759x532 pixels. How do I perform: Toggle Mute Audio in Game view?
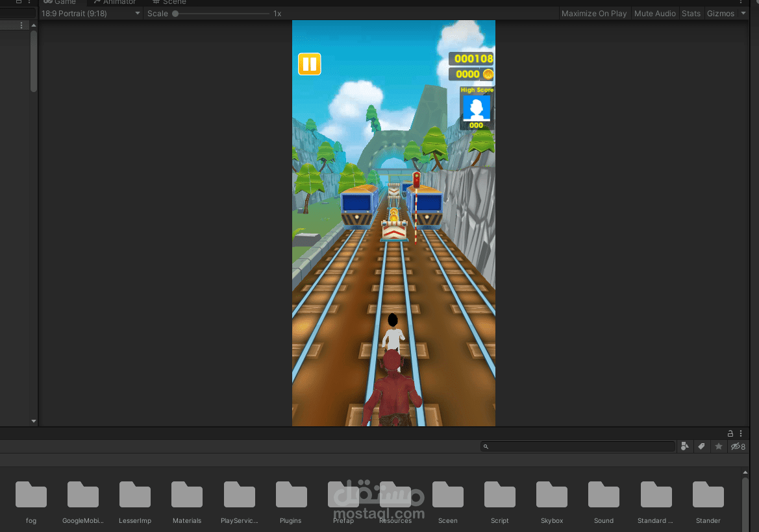pyautogui.click(x=655, y=14)
